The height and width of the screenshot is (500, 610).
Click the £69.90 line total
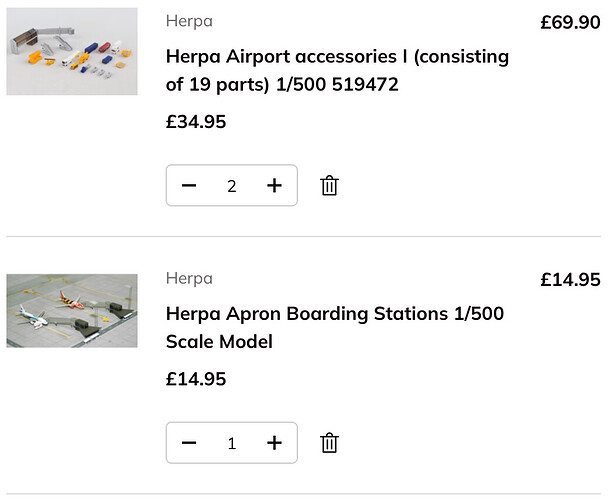coord(570,22)
